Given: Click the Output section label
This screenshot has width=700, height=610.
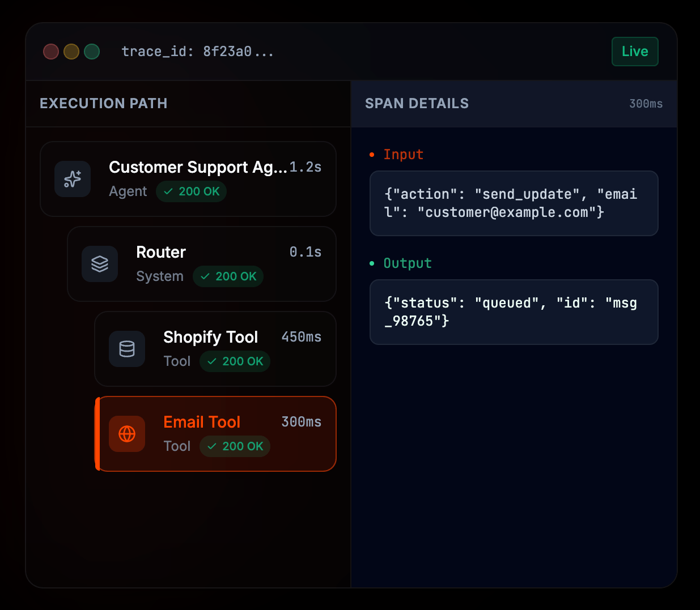Looking at the screenshot, I should pyautogui.click(x=408, y=263).
